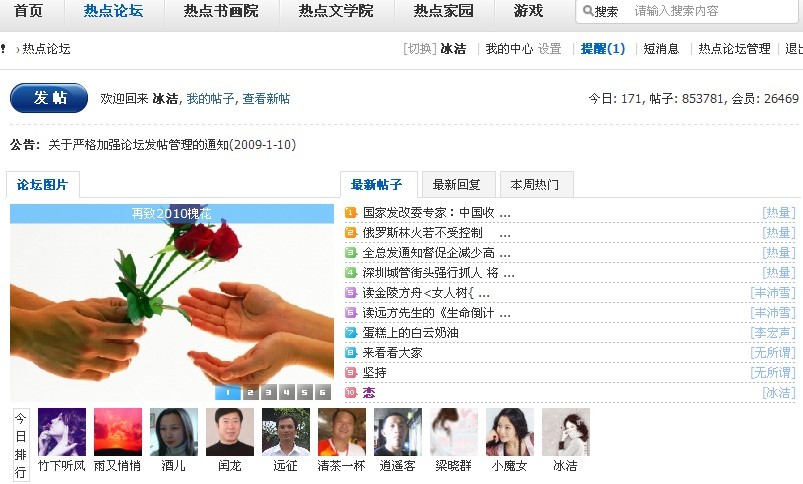Click the search magnifier icon
The width and height of the screenshot is (803, 484).
click(588, 11)
